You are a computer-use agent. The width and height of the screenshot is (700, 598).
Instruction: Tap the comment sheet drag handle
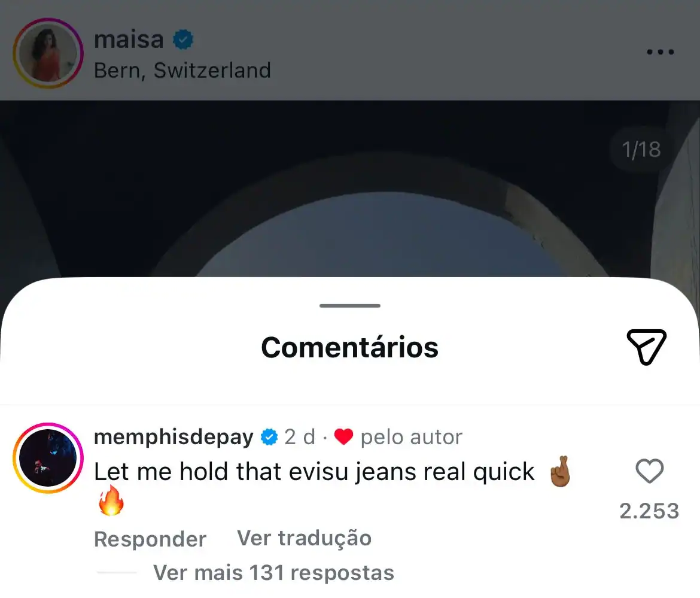[350, 306]
